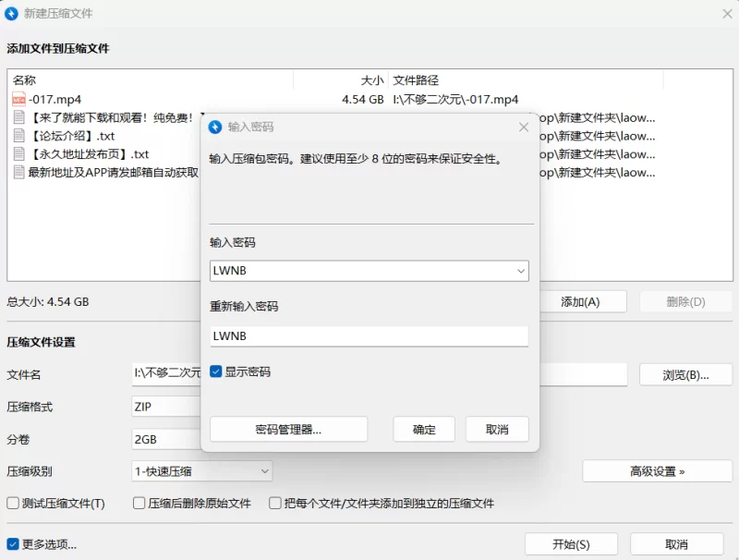Expand 高级设置 » options
The width and height of the screenshot is (739, 560).
(657, 471)
